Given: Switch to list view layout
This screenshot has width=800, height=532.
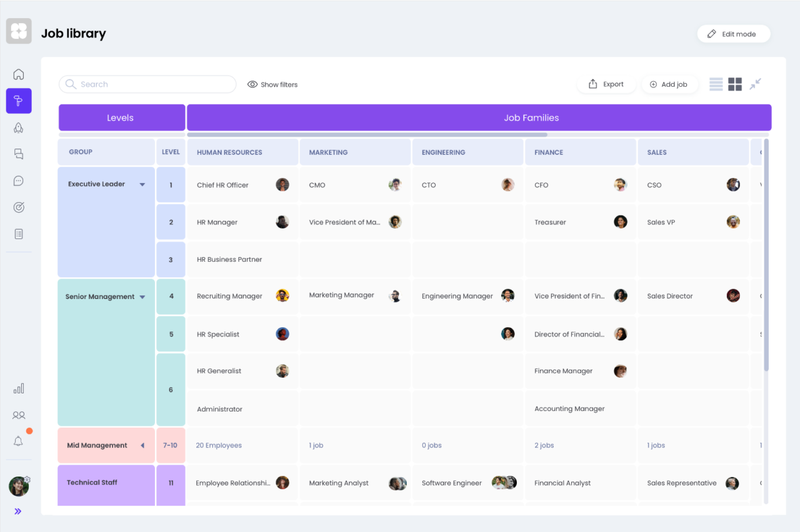Looking at the screenshot, I should click(716, 84).
